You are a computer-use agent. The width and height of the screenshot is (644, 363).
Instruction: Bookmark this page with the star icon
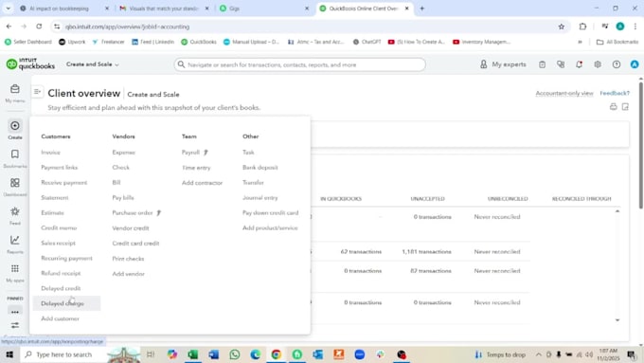point(561,27)
